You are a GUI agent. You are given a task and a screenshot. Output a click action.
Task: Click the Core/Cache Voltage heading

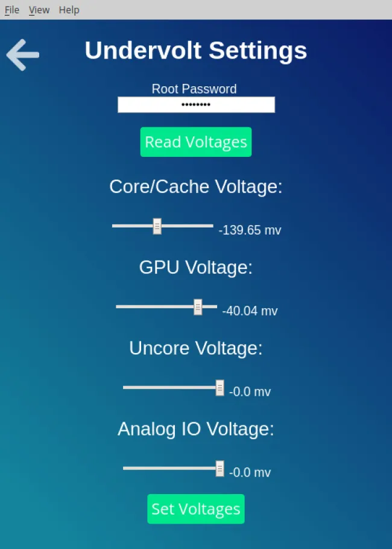[x=196, y=186]
